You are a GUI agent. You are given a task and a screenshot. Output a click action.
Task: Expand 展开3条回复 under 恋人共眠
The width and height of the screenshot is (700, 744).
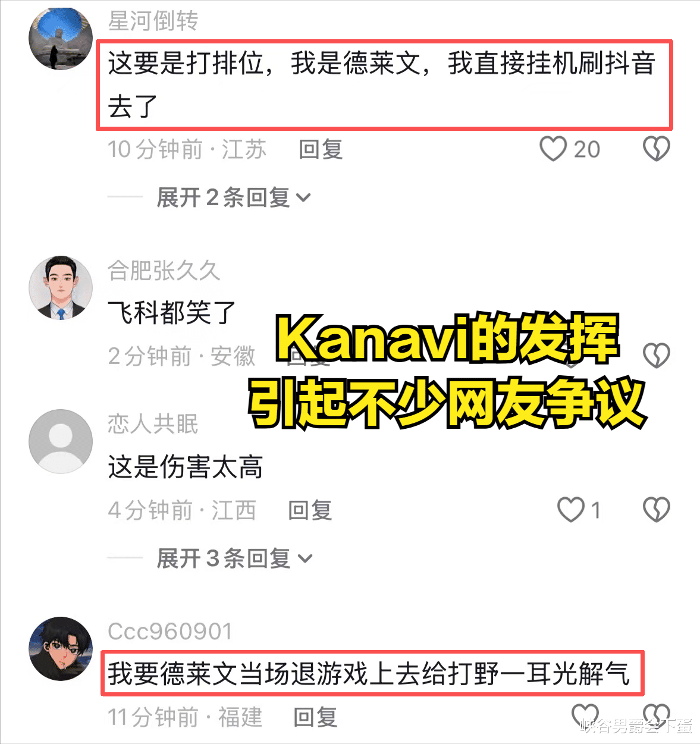pyautogui.click(x=234, y=558)
